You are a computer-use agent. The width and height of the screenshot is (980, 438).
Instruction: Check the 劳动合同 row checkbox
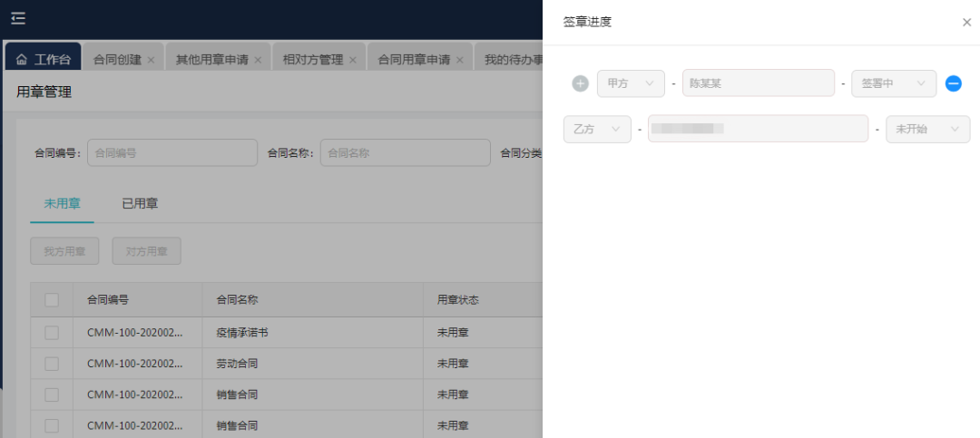(x=52, y=364)
